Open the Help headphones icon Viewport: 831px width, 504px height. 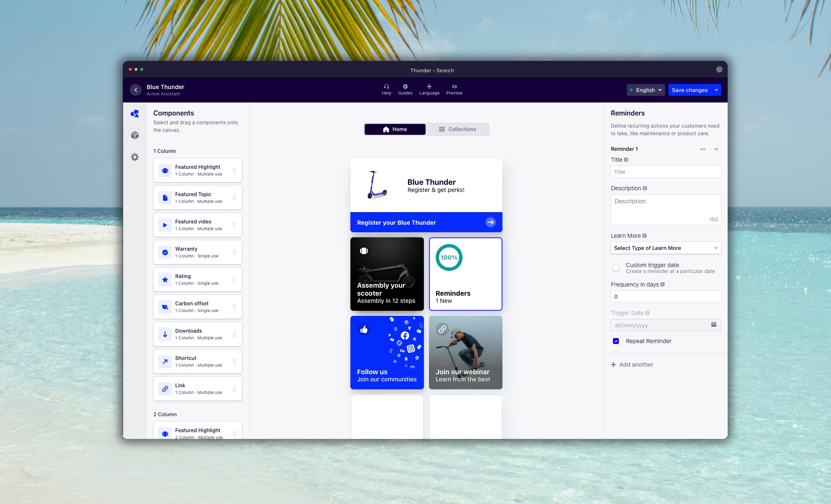pos(386,87)
